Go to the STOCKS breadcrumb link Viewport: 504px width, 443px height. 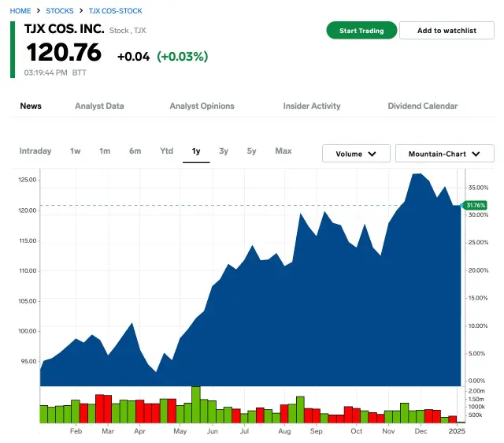pos(60,11)
